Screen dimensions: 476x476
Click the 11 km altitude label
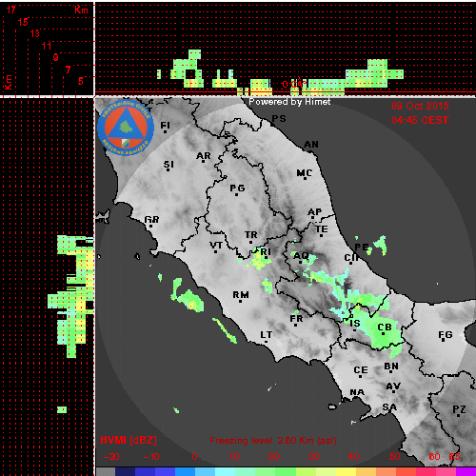47,46
